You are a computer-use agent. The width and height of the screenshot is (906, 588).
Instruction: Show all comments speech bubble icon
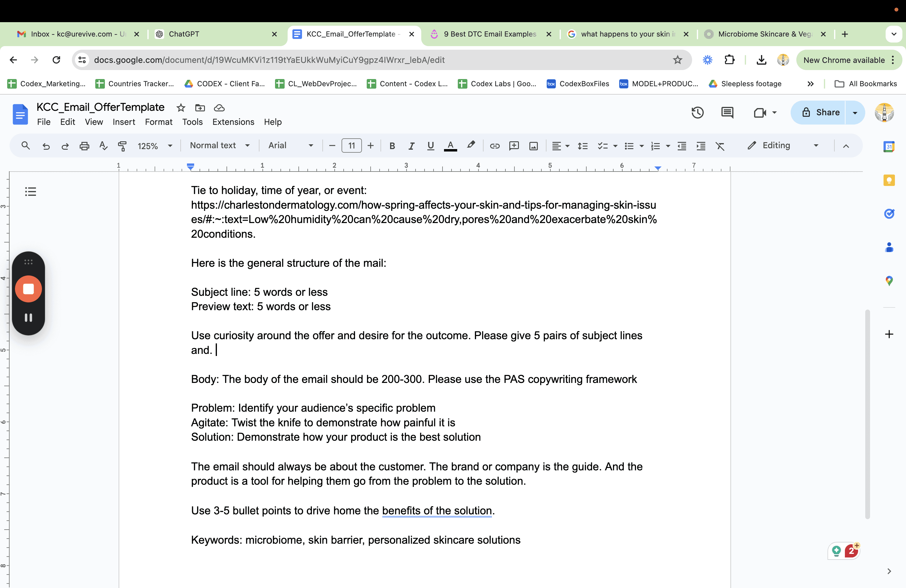tap(727, 113)
